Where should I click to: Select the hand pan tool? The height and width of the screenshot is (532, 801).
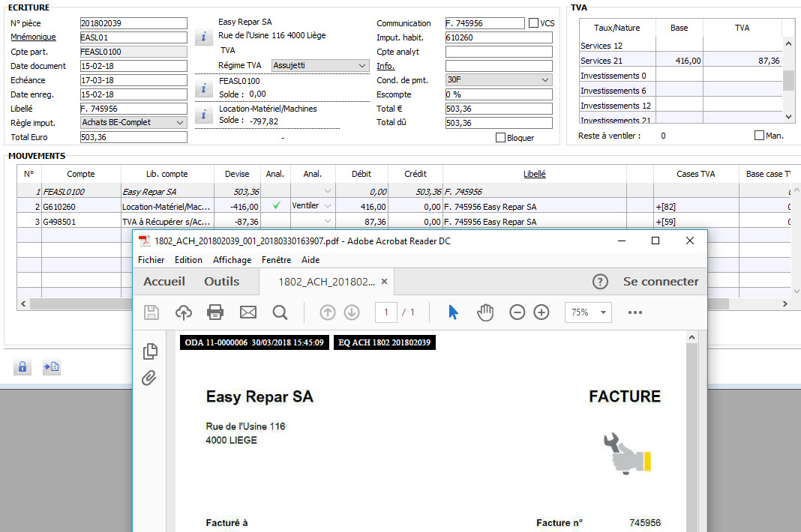click(x=485, y=312)
